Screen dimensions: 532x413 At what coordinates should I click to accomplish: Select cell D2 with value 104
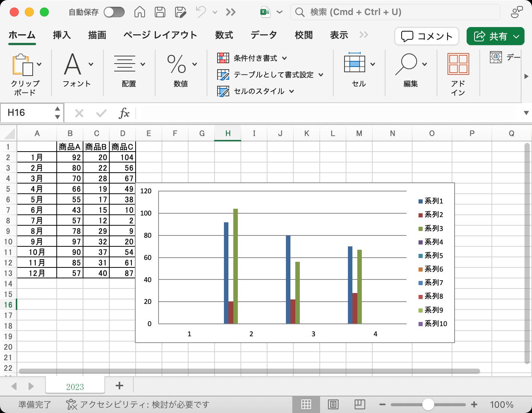click(122, 157)
